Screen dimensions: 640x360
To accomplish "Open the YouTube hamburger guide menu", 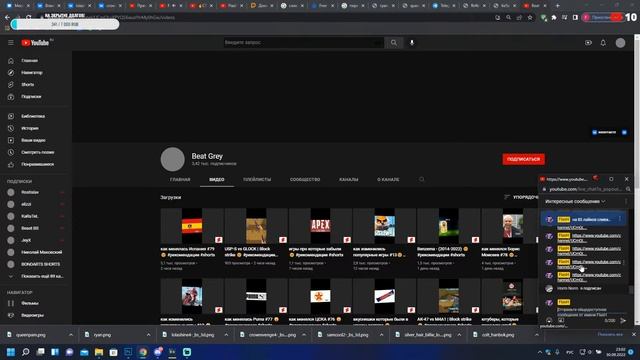I will point(11,42).
